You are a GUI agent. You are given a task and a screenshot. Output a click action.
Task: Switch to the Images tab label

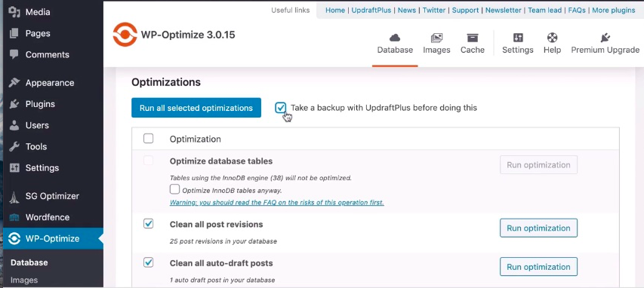tap(436, 50)
